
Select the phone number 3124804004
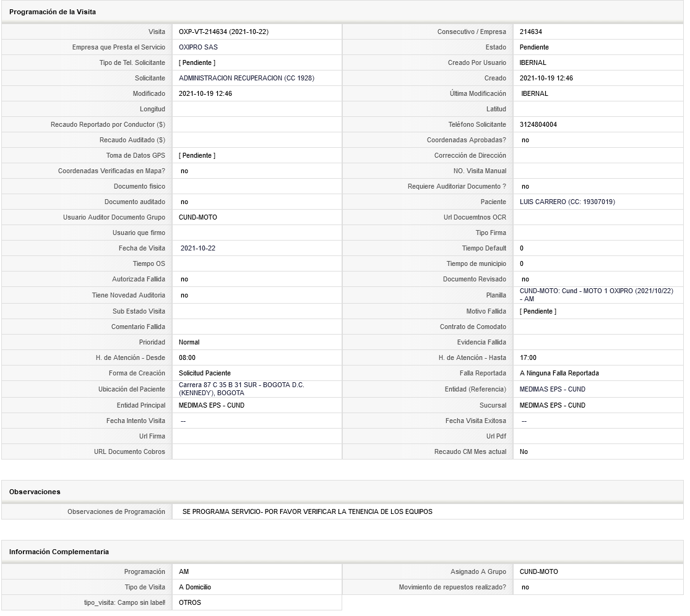click(x=538, y=124)
